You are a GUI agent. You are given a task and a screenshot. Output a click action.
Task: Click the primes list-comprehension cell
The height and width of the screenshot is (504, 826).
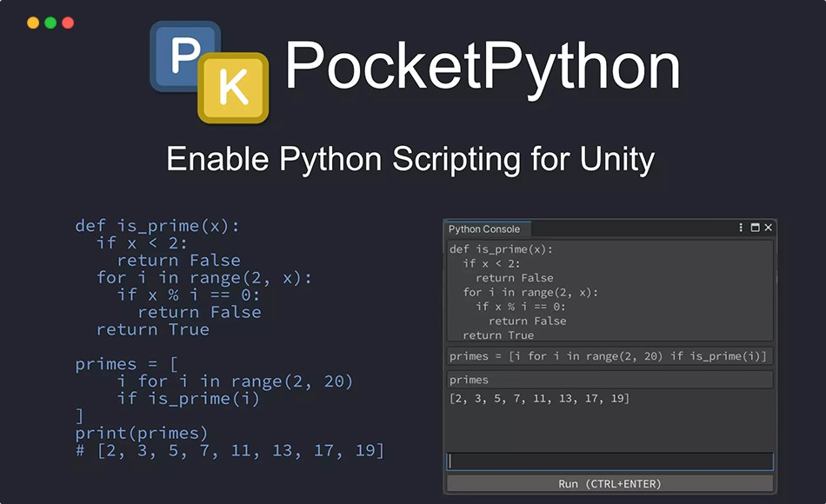click(x=609, y=355)
